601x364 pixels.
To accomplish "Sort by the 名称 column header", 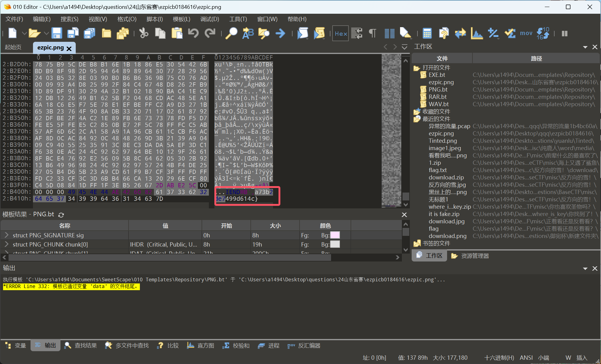I will click(x=64, y=225).
